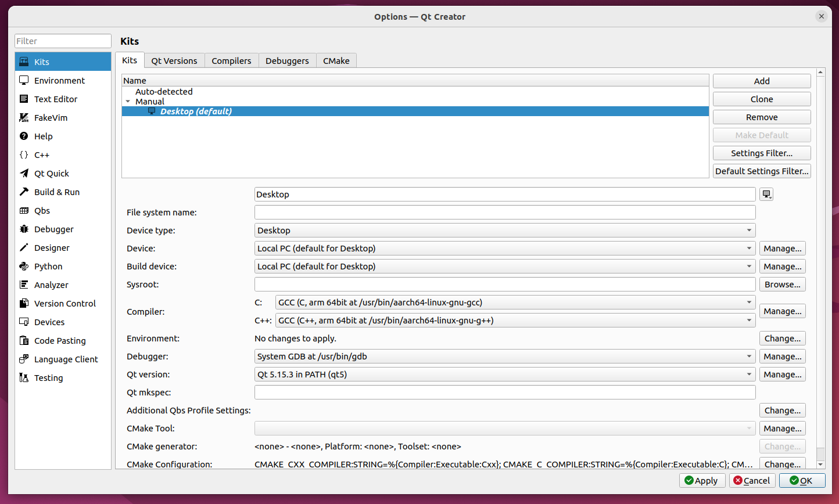This screenshot has height=504, width=839.
Task: Click Change... for Additional Qbs Profile Settings
Action: tap(783, 411)
